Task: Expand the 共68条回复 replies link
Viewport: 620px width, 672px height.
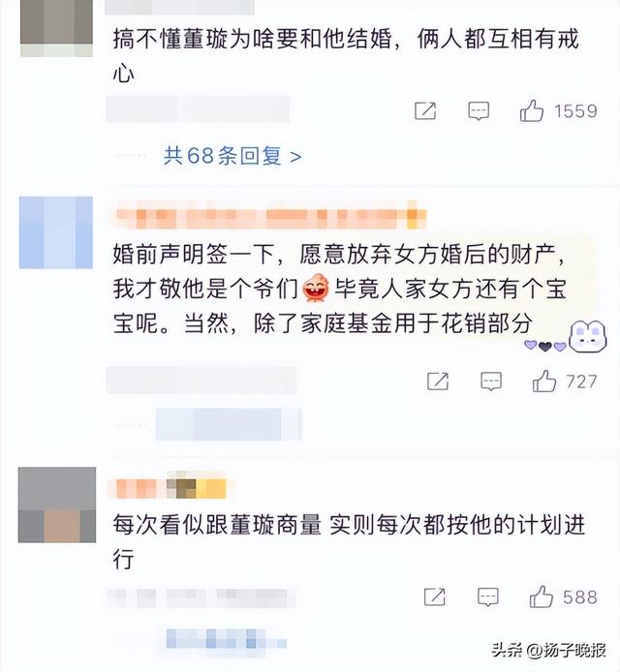Action: [x=232, y=156]
